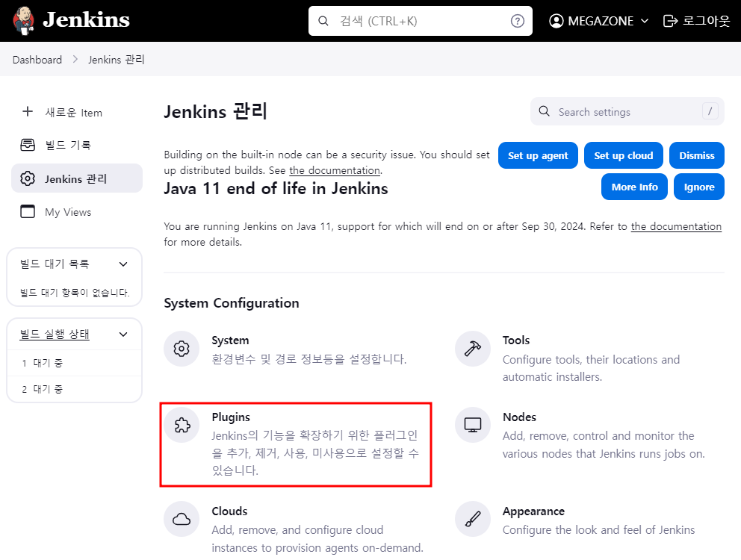Go to Dashboard breadcrumb
Viewport: 741px width, 560px height.
(37, 60)
